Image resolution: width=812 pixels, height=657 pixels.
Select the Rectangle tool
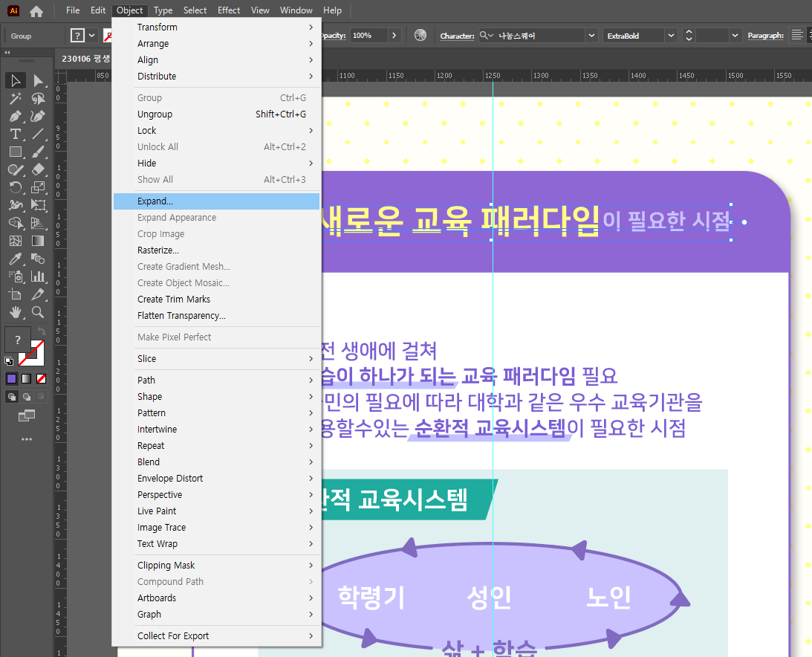pos(16,152)
